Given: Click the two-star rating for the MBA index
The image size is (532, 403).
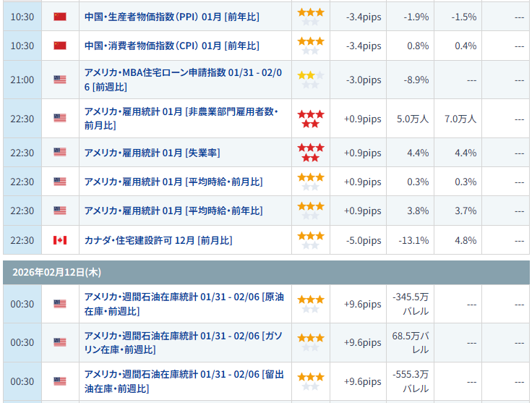Looking at the screenshot, I should tap(311, 80).
